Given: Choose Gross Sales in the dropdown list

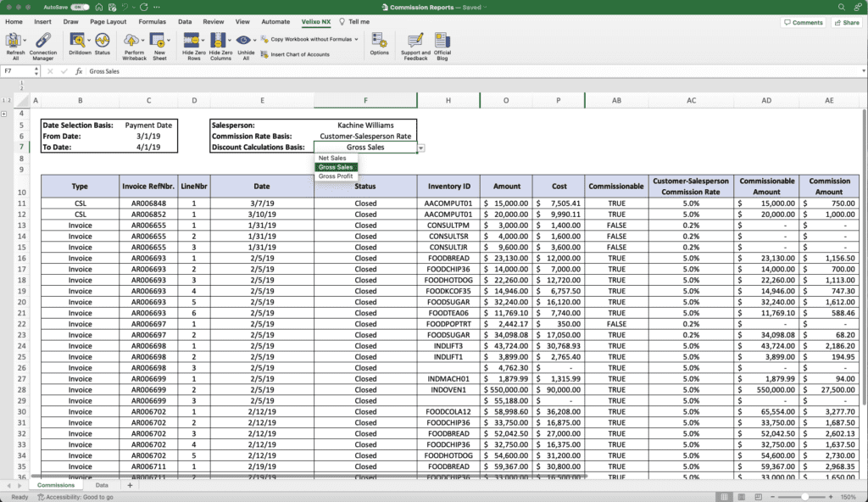Looking at the screenshot, I should pyautogui.click(x=337, y=167).
